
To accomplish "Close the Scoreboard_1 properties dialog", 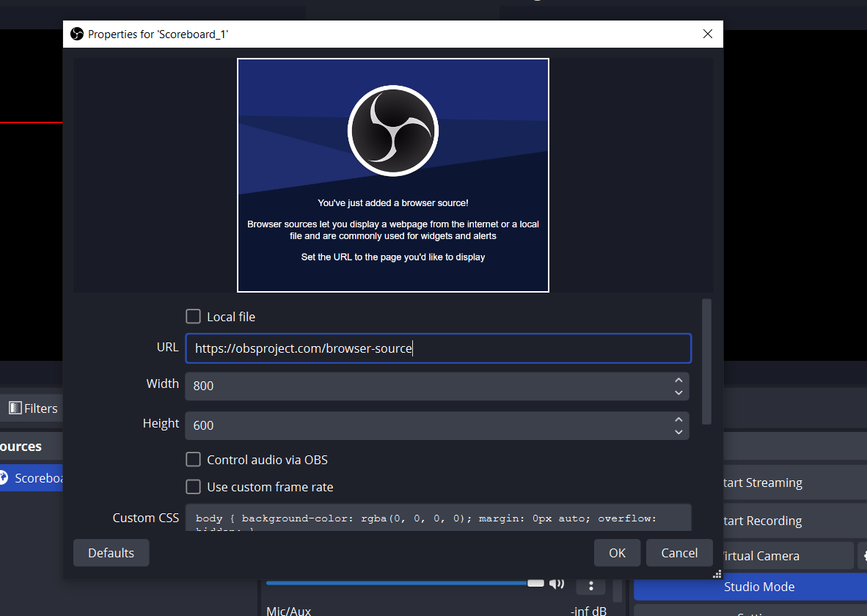I will tap(707, 34).
